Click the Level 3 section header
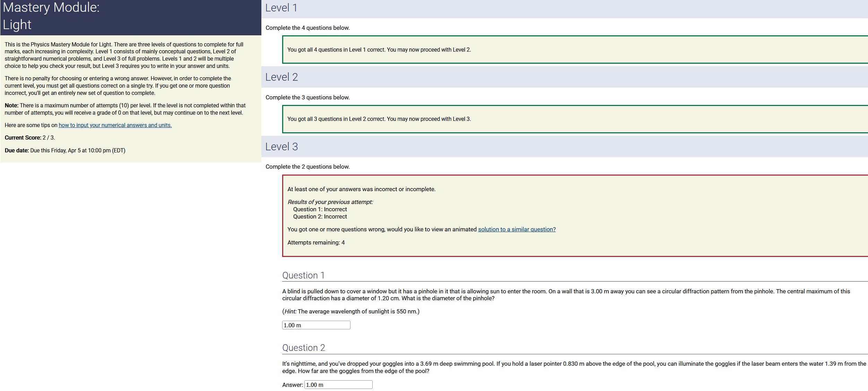The height and width of the screenshot is (391, 868). click(281, 146)
